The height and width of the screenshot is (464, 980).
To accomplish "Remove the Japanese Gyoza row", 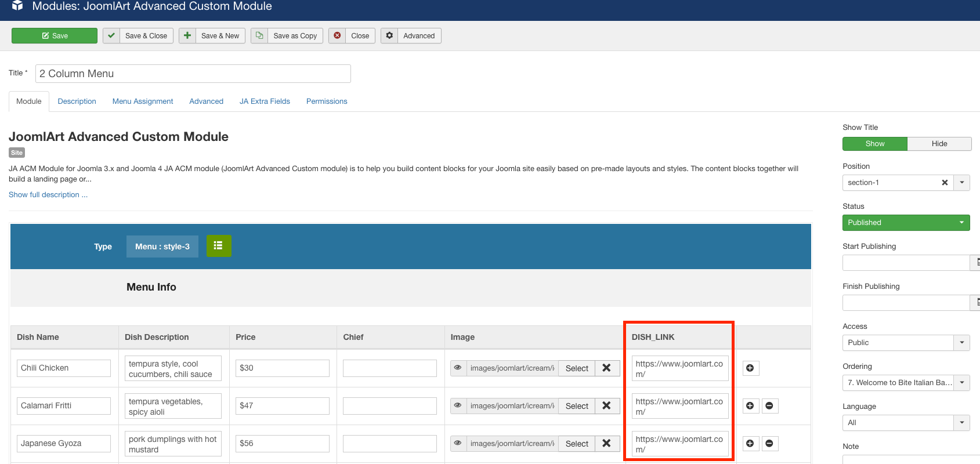I will [x=769, y=444].
